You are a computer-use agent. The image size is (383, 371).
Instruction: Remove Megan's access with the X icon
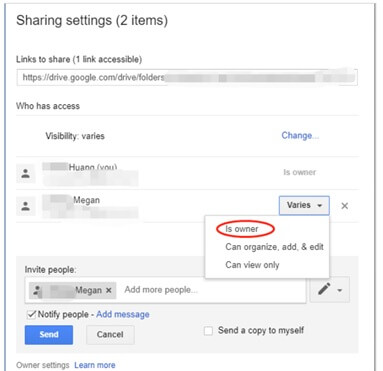point(345,206)
